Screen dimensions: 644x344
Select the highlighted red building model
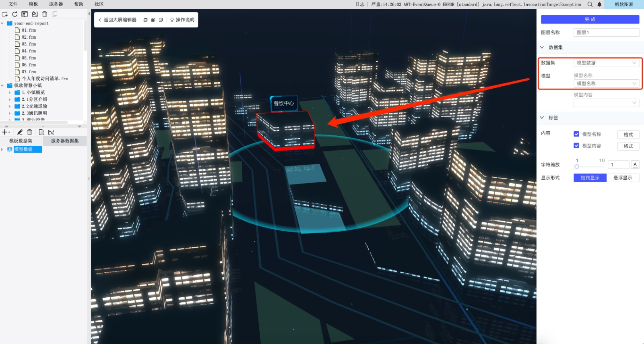[x=286, y=131]
